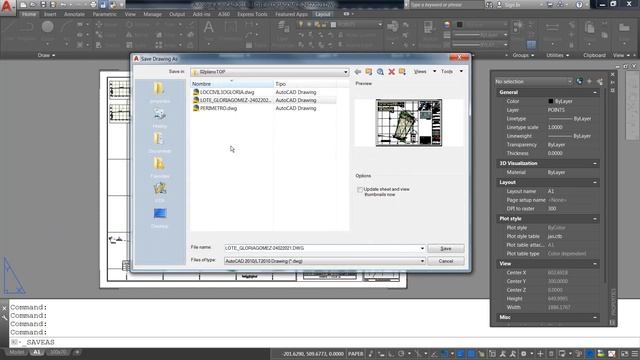Screen dimensions: 640x360
Task: Open the Home ribbon tab
Action: [29, 14]
